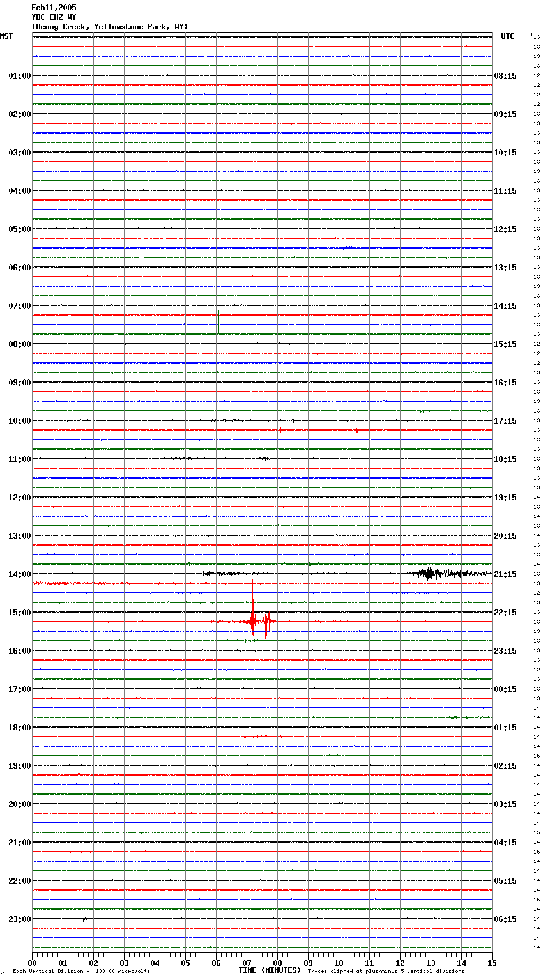Choose the "08:00" MST hour label
The height and width of the screenshot is (980, 543).
click(x=19, y=344)
